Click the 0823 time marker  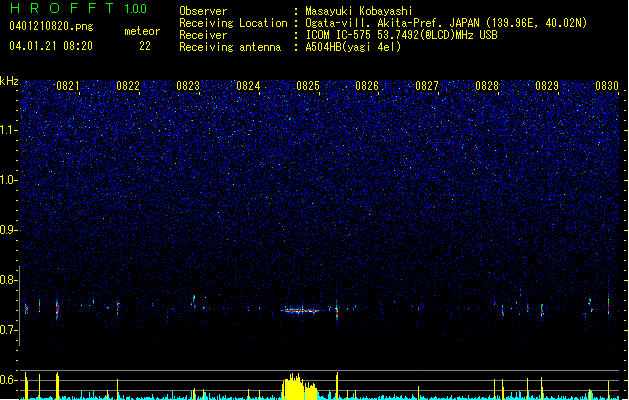pos(188,86)
